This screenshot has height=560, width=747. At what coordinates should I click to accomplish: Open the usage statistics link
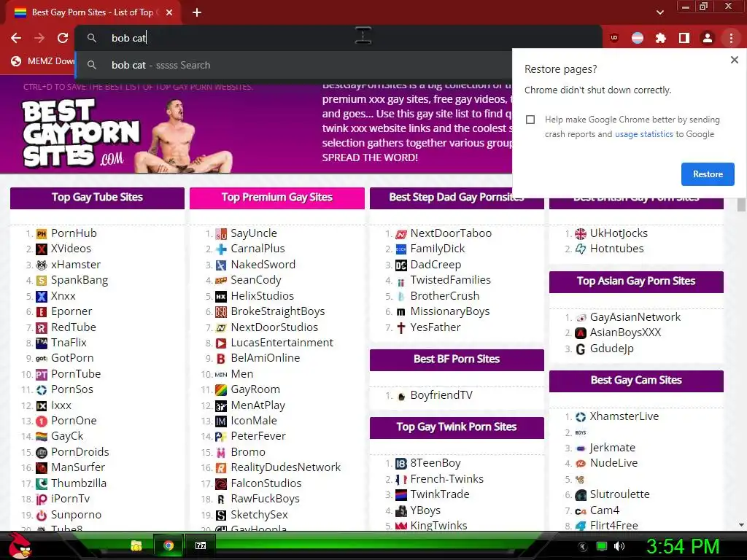[643, 134]
